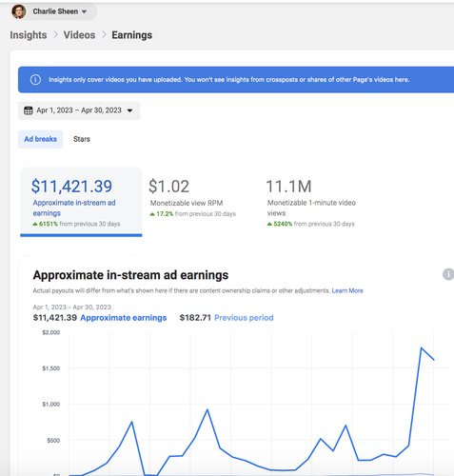Click Previous period legend label
Screen dimensions: 454x476
coord(244,318)
